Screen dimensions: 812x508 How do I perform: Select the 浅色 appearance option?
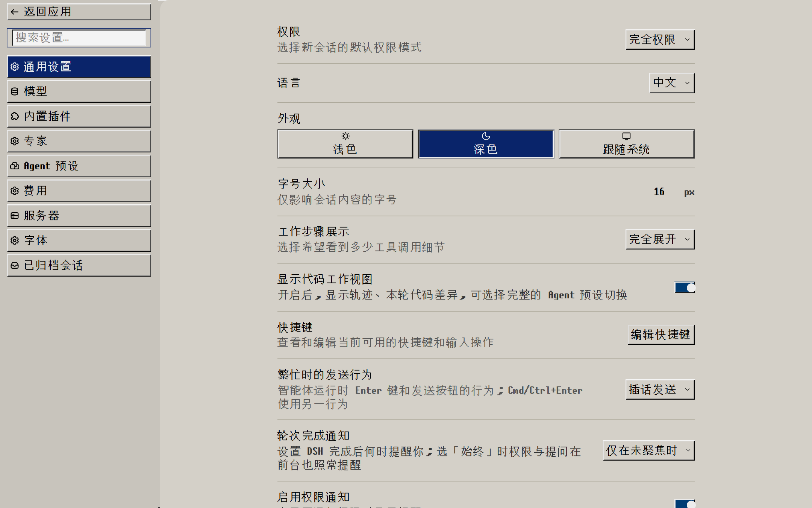pos(345,144)
